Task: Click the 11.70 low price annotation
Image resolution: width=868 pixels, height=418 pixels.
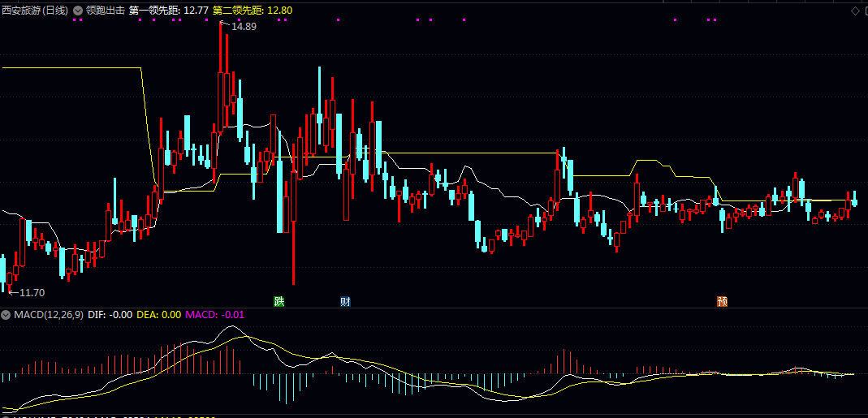Action: (32, 292)
